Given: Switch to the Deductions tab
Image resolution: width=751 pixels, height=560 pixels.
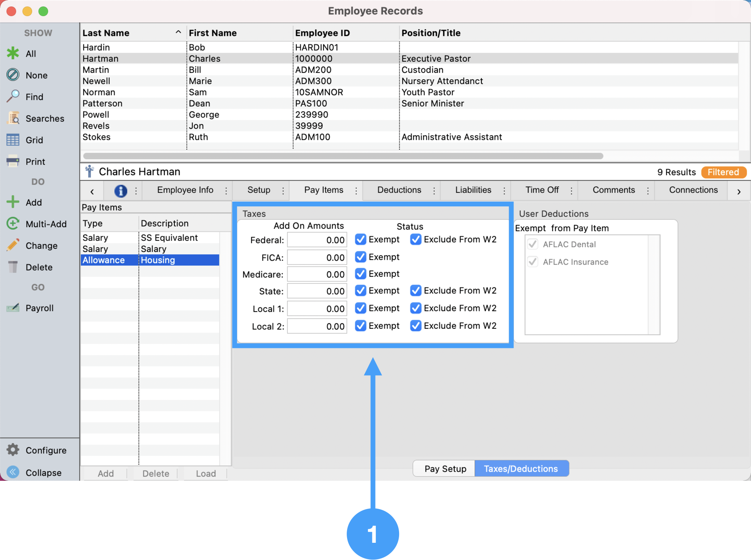Looking at the screenshot, I should [x=399, y=190].
